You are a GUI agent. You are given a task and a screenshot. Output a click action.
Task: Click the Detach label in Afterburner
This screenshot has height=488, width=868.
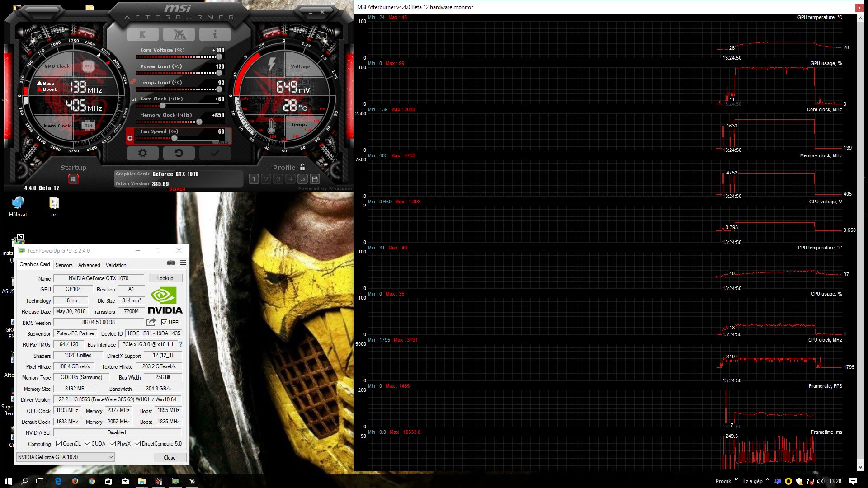[x=177, y=189]
